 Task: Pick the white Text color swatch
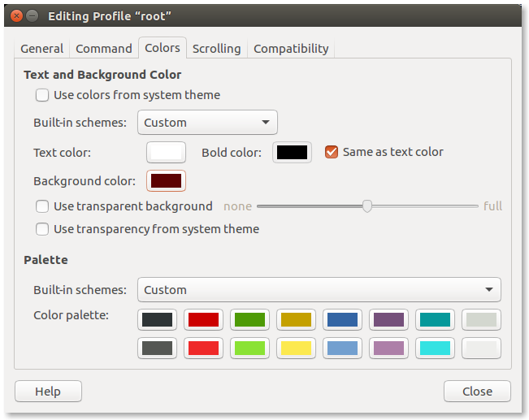166,153
